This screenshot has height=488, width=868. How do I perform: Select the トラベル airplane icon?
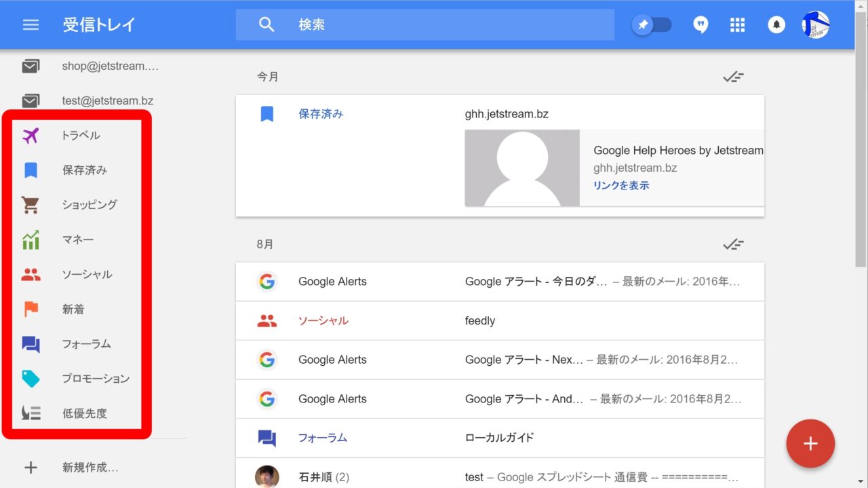[x=31, y=136]
